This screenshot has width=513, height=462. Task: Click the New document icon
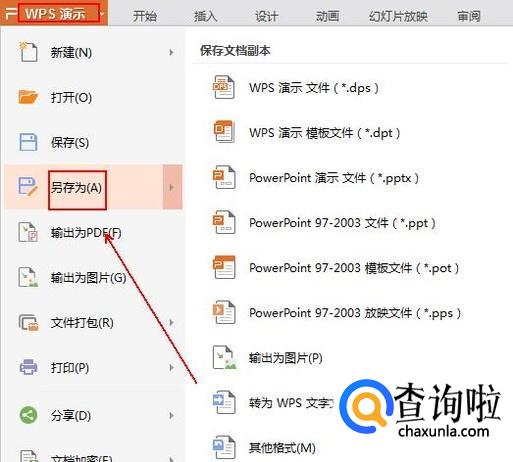pos(28,52)
